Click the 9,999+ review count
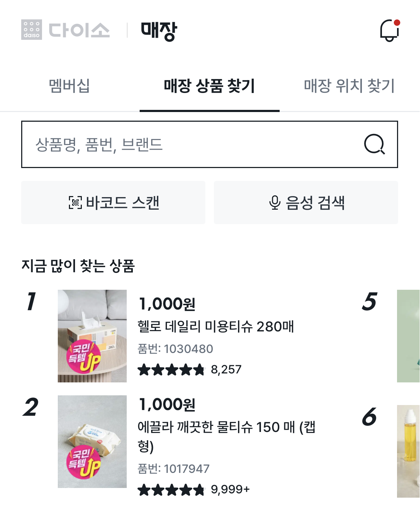420x507 pixels. pyautogui.click(x=230, y=489)
